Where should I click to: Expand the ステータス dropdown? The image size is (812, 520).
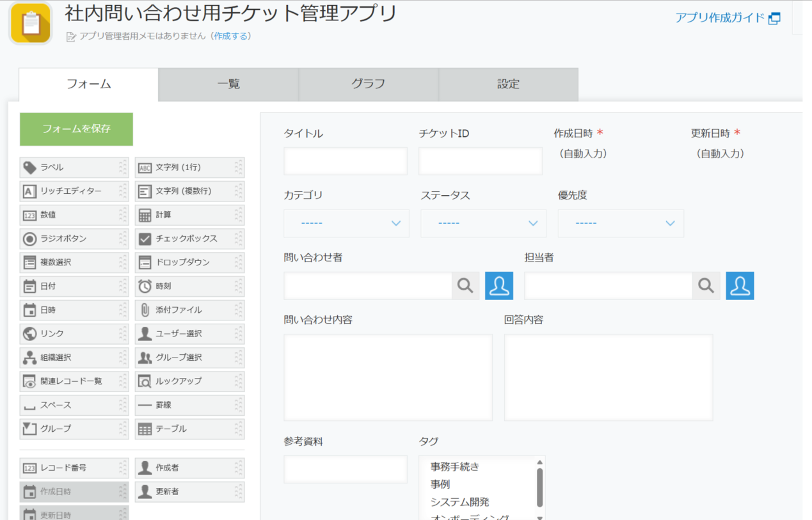pyautogui.click(x=483, y=223)
